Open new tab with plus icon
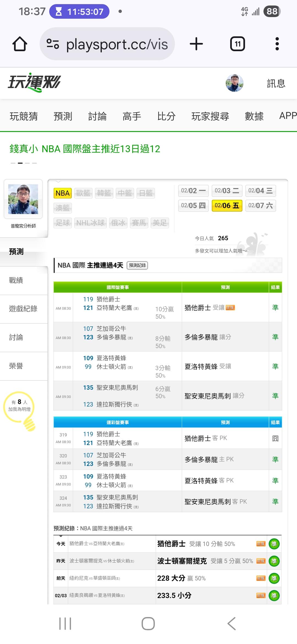The width and height of the screenshot is (297, 644). 196,44
